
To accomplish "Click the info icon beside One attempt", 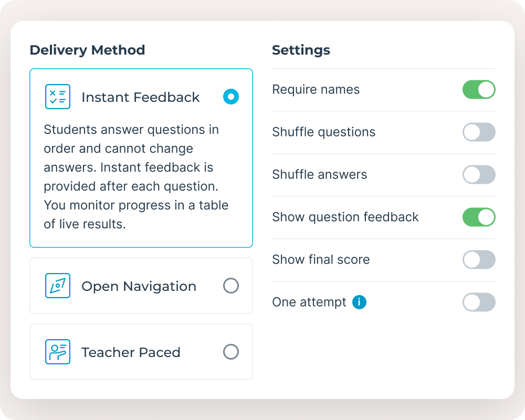I will pyautogui.click(x=359, y=302).
